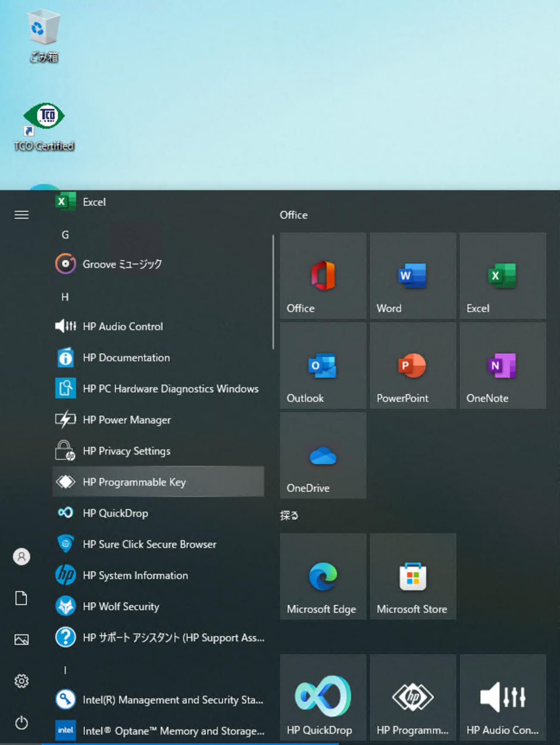Open HP Audio Control in the app list

click(x=159, y=326)
